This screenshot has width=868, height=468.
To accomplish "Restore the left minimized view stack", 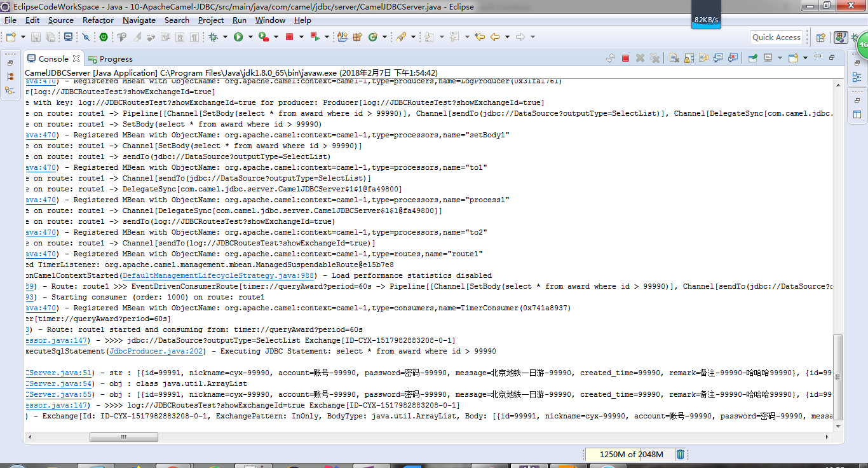I will [x=10, y=64].
